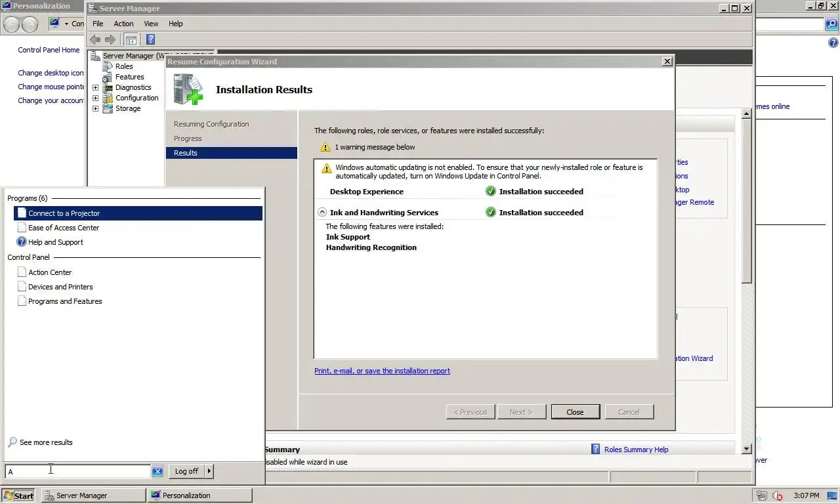
Task: Click the search magnifier in Personalization window
Action: point(831,24)
